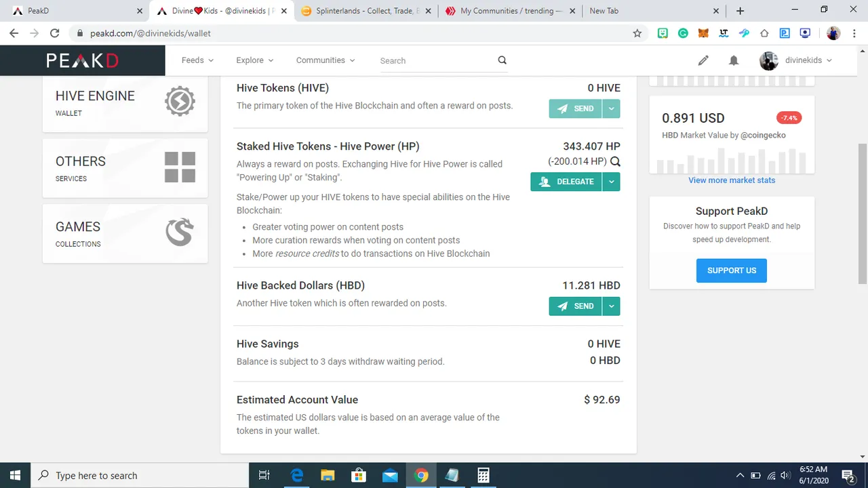Bookmark this page with the star
This screenshot has width=868, height=488.
pos(637,33)
